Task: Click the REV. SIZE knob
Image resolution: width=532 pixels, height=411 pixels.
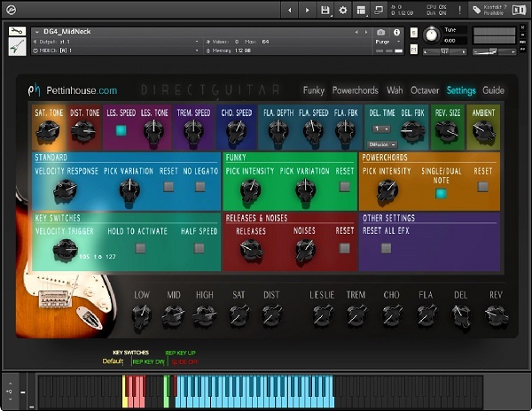Action: (x=447, y=131)
